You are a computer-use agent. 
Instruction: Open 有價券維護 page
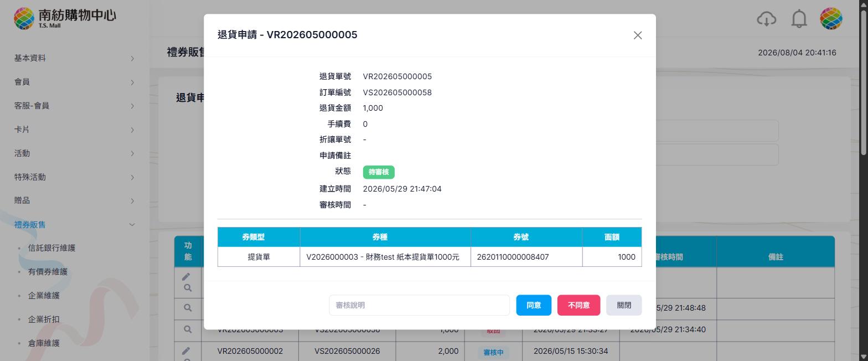tap(48, 272)
